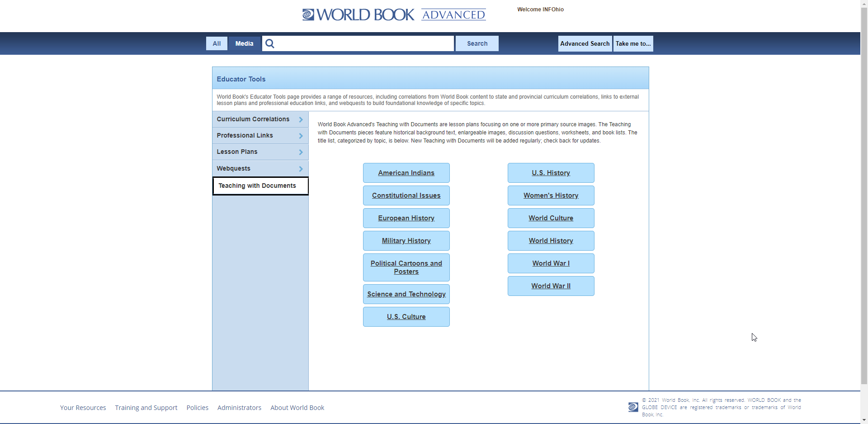Click the globe icon in the footer
This screenshot has width=868, height=424.
633,407
